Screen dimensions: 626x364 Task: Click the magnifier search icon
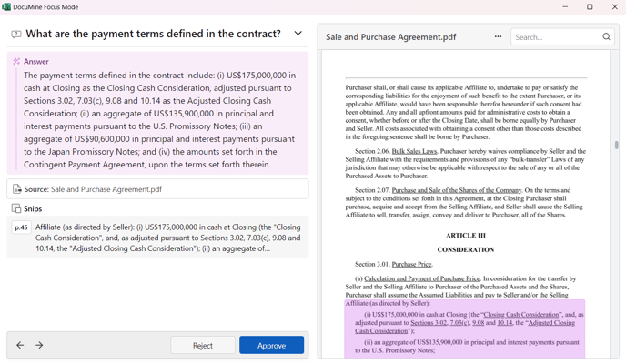[x=606, y=36]
